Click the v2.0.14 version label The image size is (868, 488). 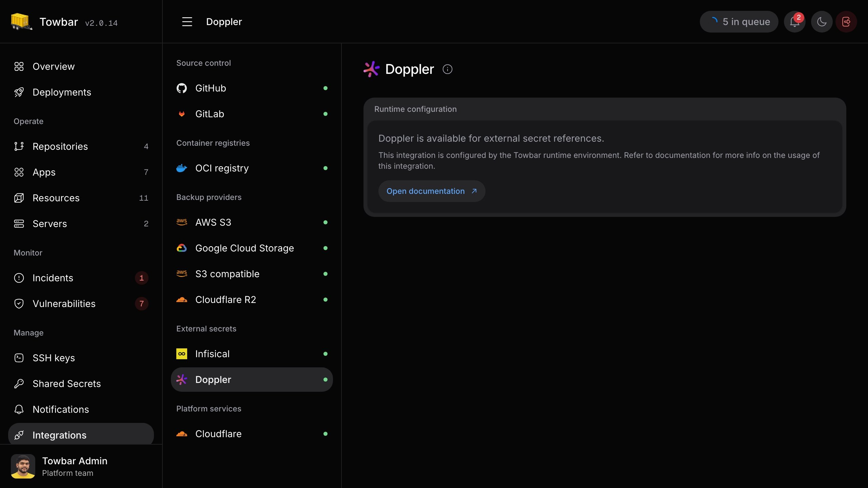click(101, 23)
